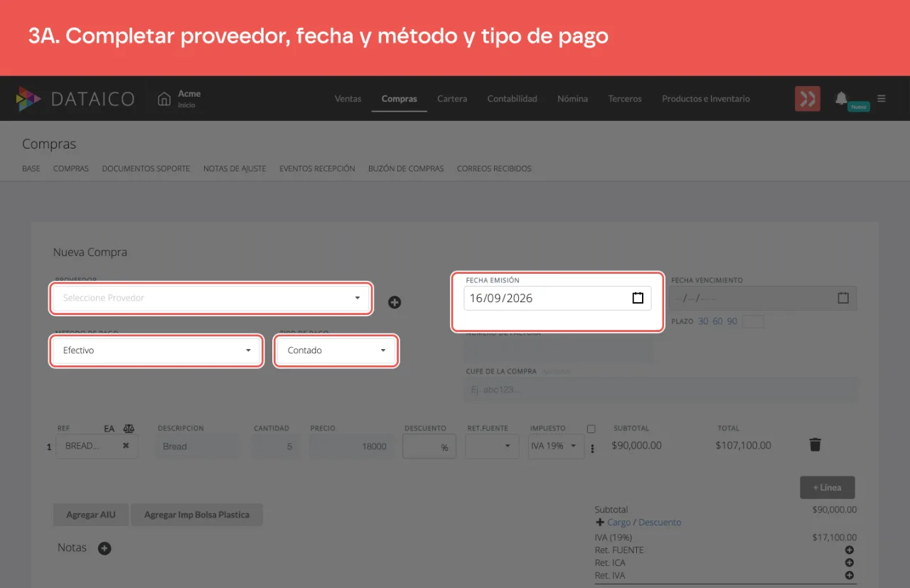Open the Acme home icon
The height and width of the screenshot is (588, 910).
[164, 99]
